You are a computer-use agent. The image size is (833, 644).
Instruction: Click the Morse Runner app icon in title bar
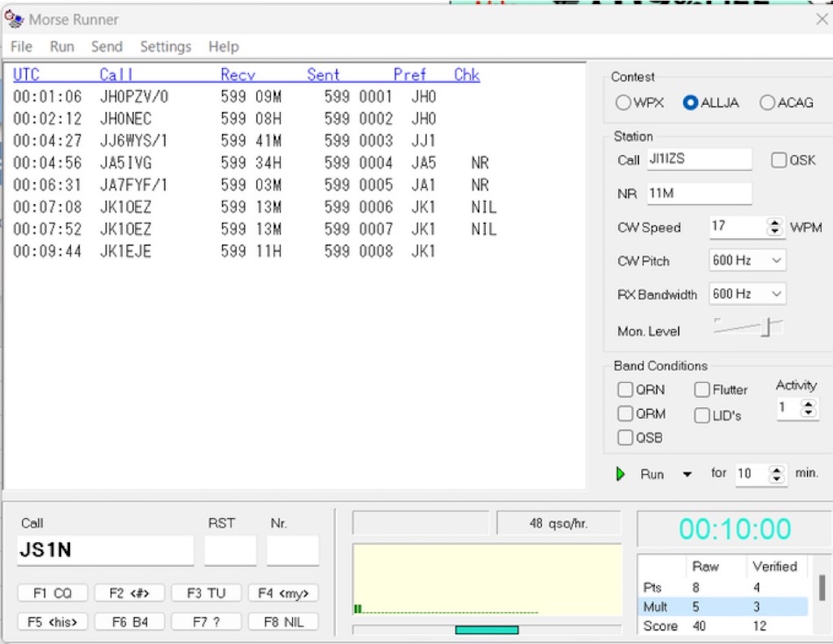[14, 19]
